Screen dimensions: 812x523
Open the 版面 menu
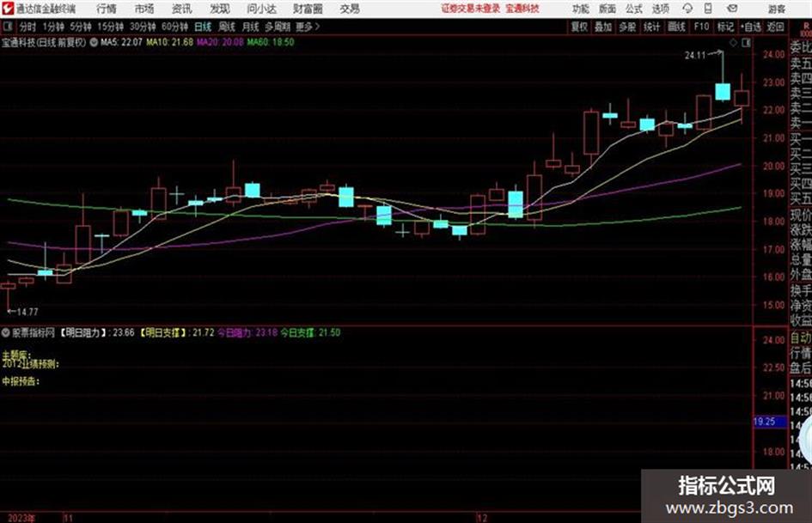click(607, 9)
